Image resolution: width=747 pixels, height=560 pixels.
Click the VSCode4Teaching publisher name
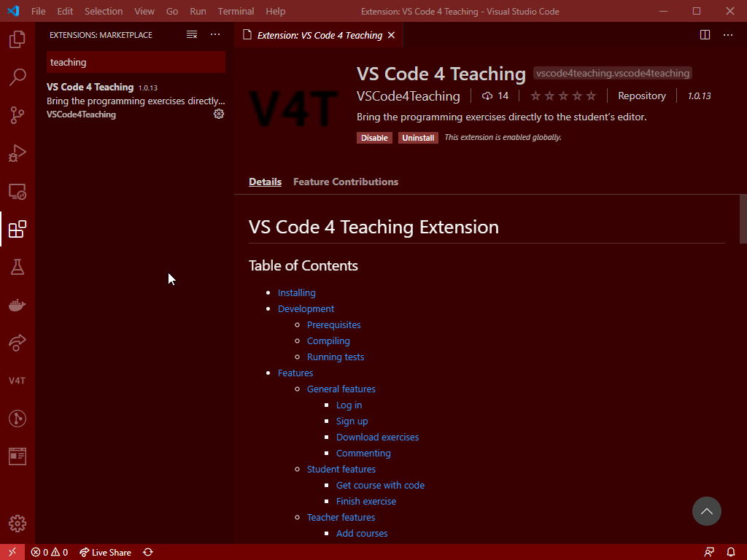point(409,96)
